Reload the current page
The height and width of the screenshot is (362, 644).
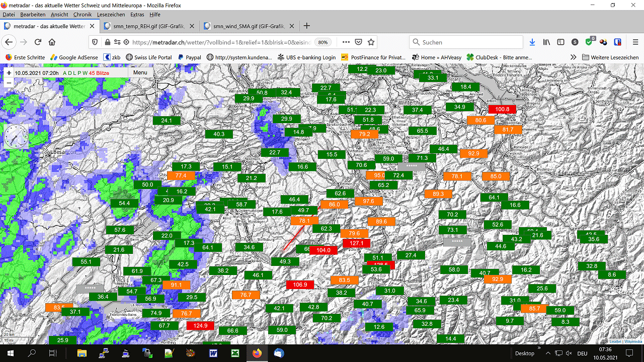38,42
